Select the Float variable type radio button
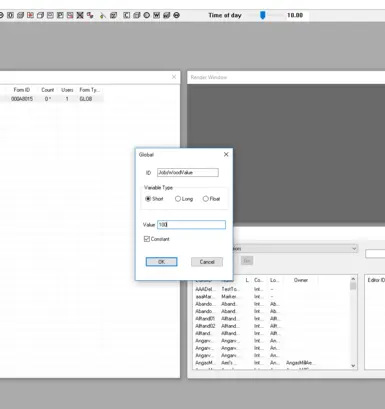This screenshot has width=385, height=409. 206,199
